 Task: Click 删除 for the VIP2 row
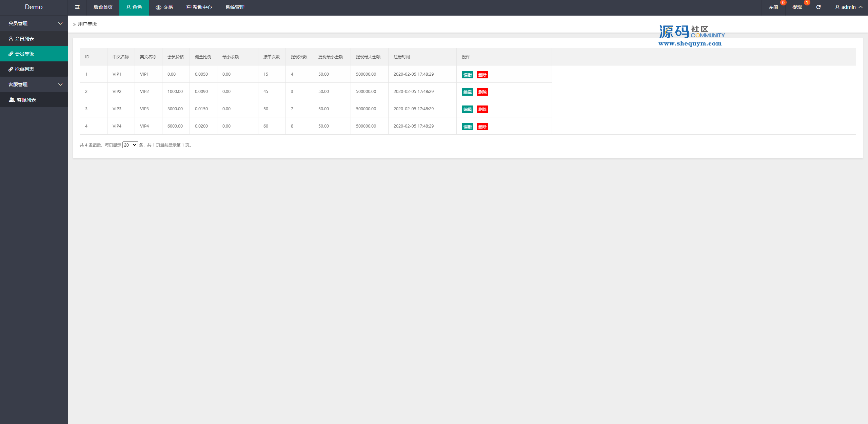[482, 92]
